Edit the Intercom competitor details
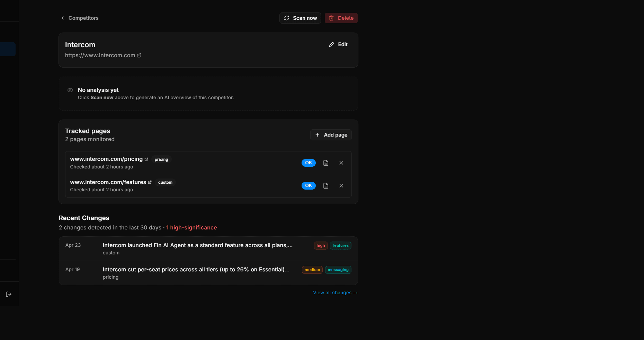This screenshot has height=340, width=644. click(338, 44)
